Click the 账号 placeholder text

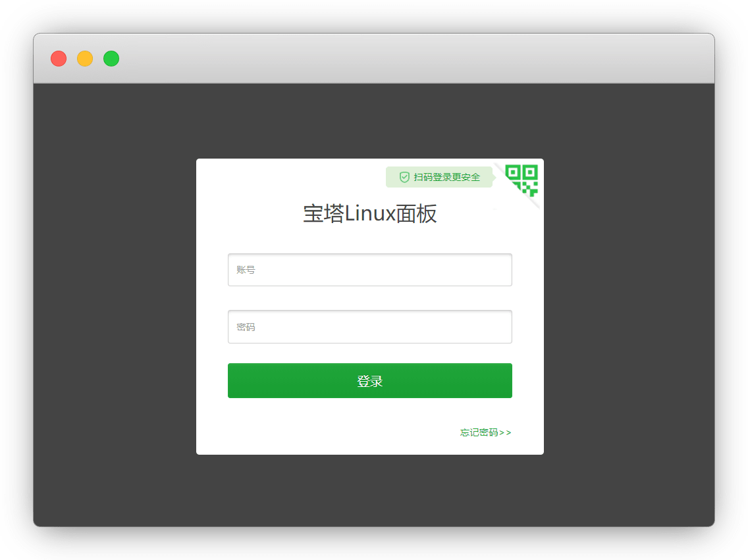point(246,270)
